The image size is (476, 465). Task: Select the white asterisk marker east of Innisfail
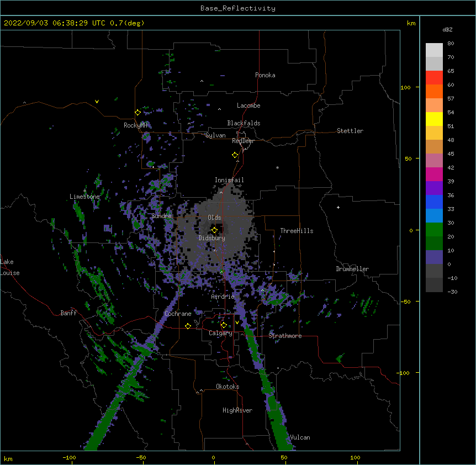(x=277, y=167)
